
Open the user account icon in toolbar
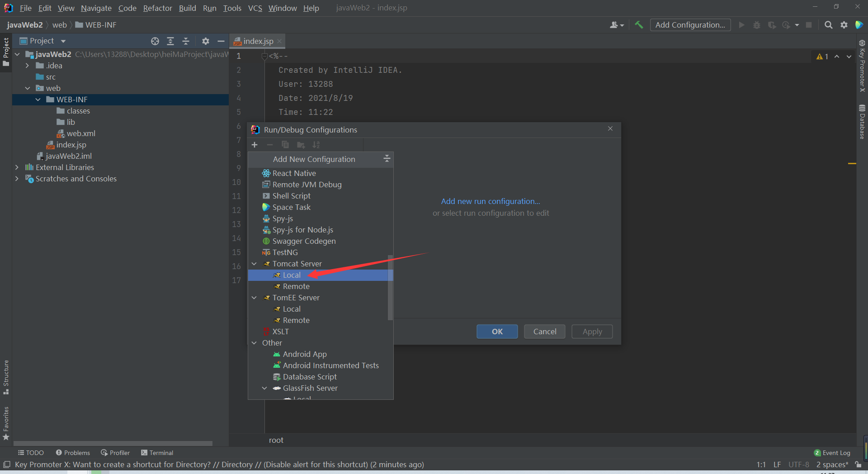617,25
